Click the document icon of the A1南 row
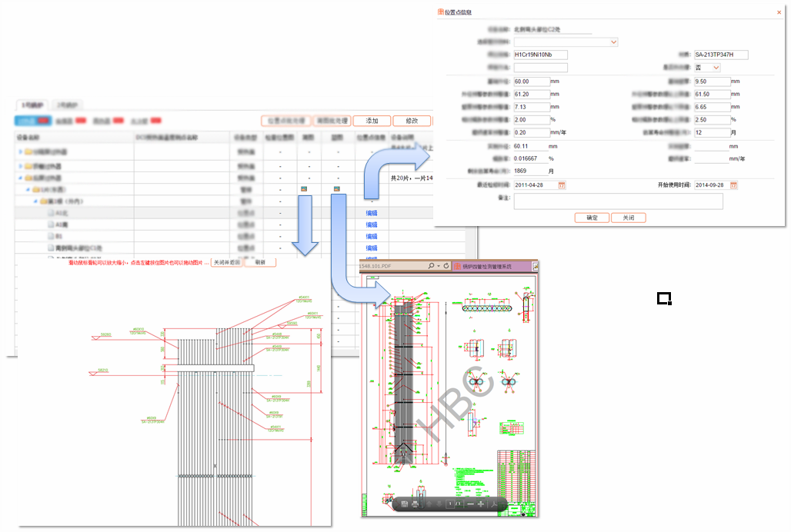791x532 pixels. point(51,224)
